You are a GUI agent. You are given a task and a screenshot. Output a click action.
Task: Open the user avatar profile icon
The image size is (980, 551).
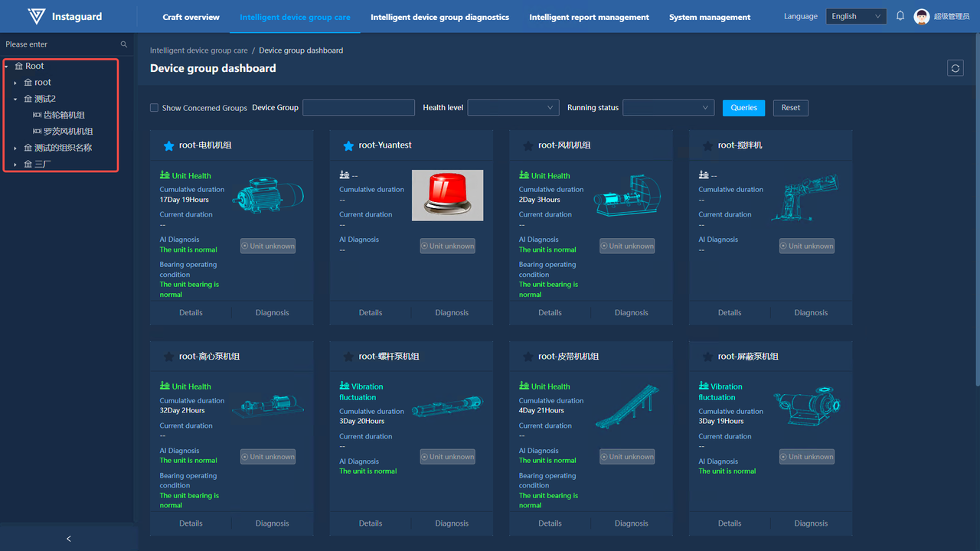click(x=922, y=17)
